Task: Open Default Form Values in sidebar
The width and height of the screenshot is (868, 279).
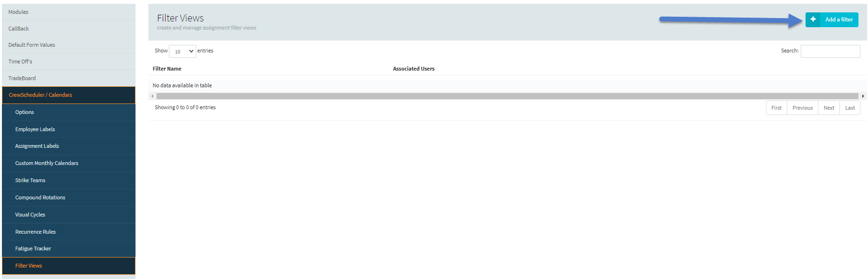Action: pos(69,45)
